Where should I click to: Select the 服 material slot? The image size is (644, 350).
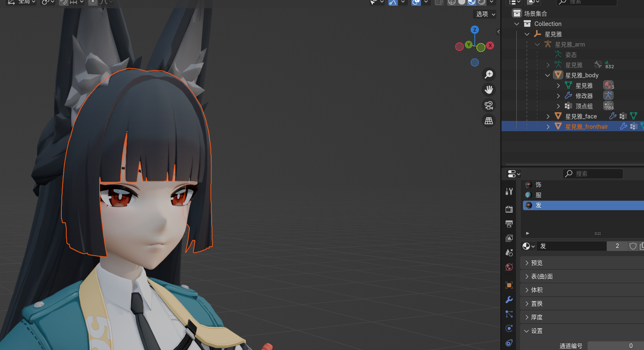(538, 195)
